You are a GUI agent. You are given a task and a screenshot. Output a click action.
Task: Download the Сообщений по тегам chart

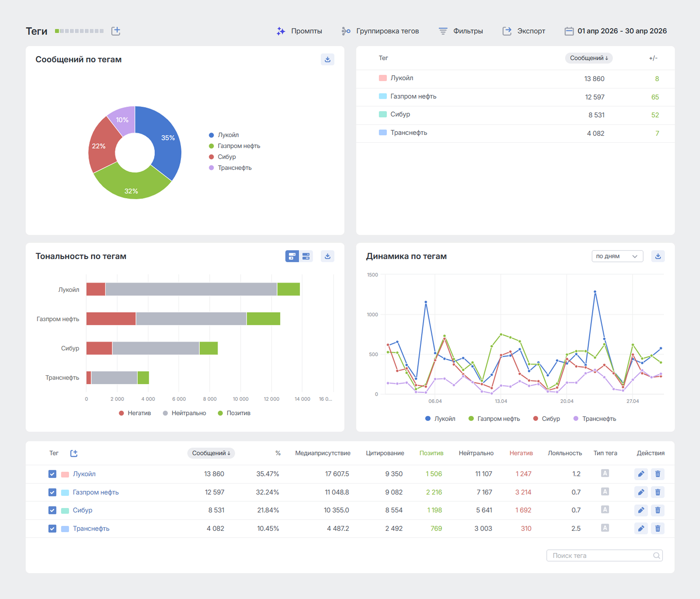click(327, 60)
